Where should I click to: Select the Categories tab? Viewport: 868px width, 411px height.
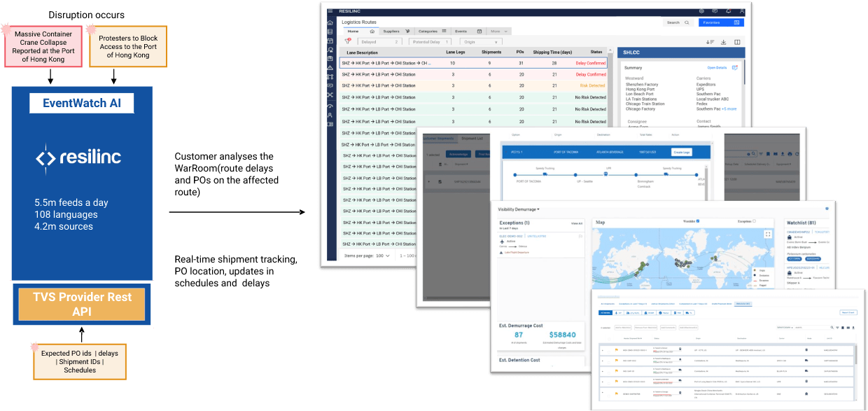pos(432,32)
